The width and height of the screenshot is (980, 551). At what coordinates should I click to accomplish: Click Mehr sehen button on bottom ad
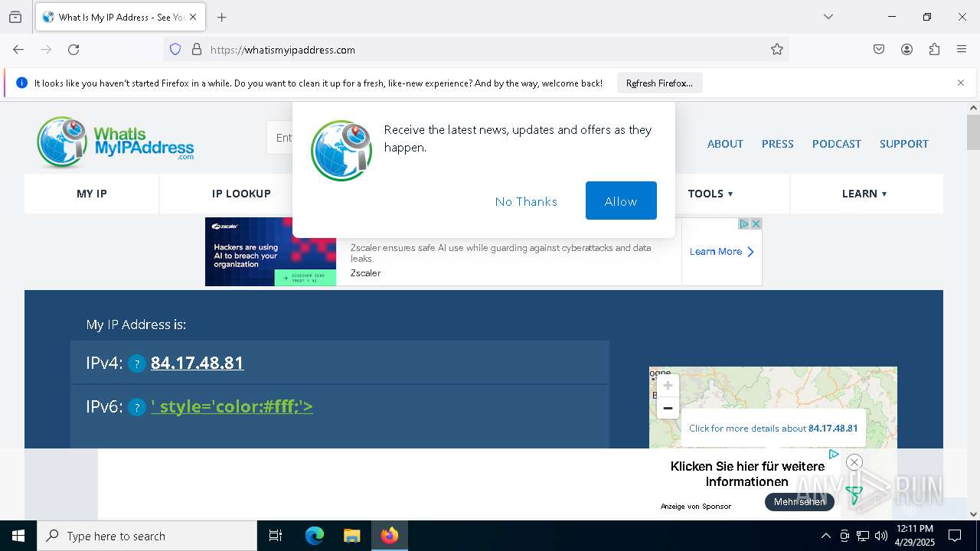point(799,502)
